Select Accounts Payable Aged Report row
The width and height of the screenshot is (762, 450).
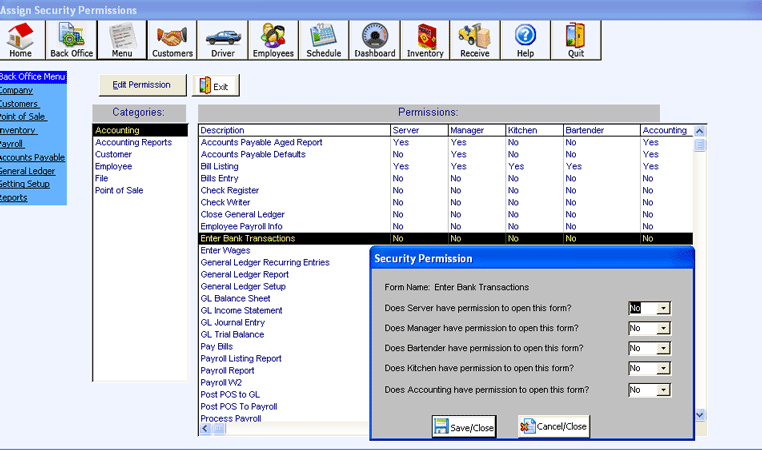point(446,142)
